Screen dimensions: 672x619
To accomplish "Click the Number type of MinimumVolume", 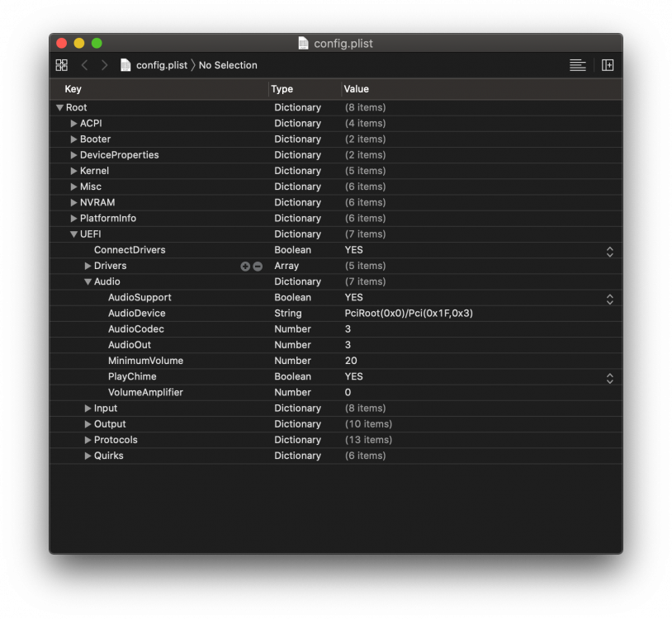I will coord(293,361).
